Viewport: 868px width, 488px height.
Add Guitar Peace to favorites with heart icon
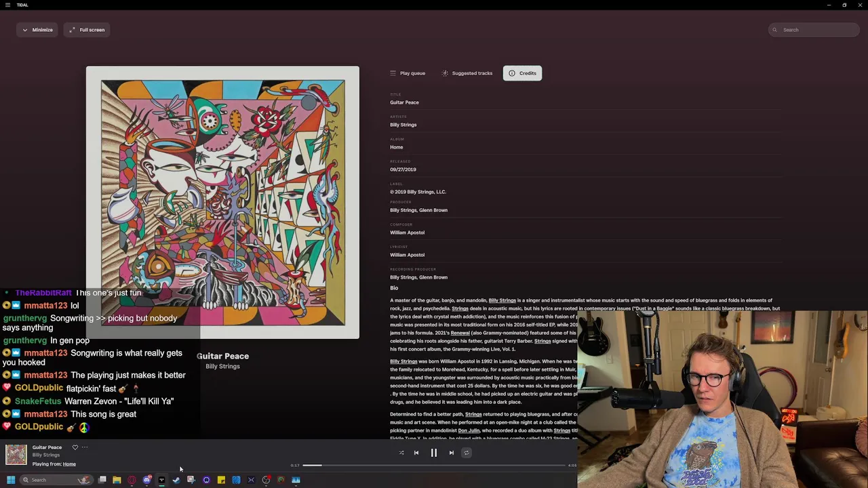click(x=75, y=447)
